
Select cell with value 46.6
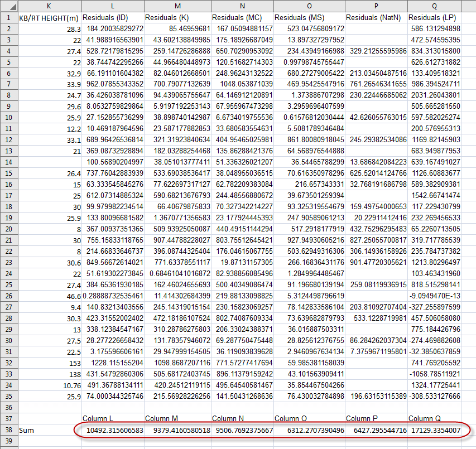click(50, 296)
